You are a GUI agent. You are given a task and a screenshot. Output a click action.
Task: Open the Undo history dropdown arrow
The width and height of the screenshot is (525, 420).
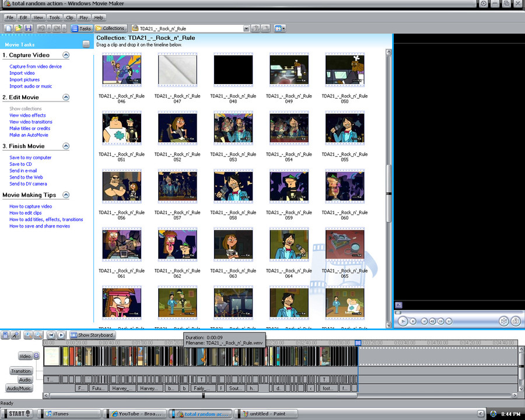click(x=49, y=29)
